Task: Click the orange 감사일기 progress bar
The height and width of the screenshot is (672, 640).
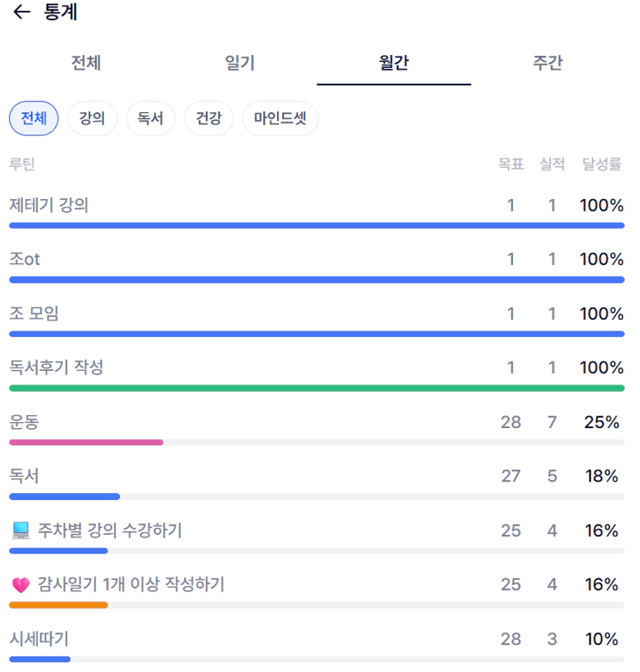Action: [58, 605]
